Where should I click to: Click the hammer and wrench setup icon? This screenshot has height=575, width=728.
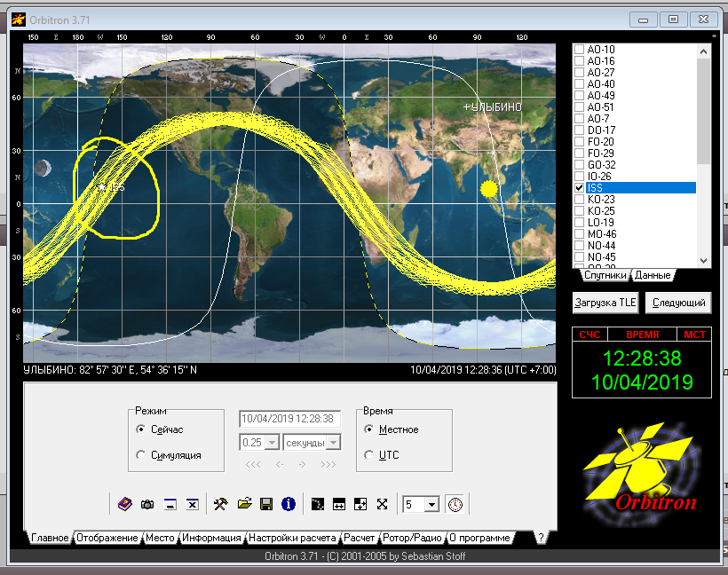coord(220,504)
